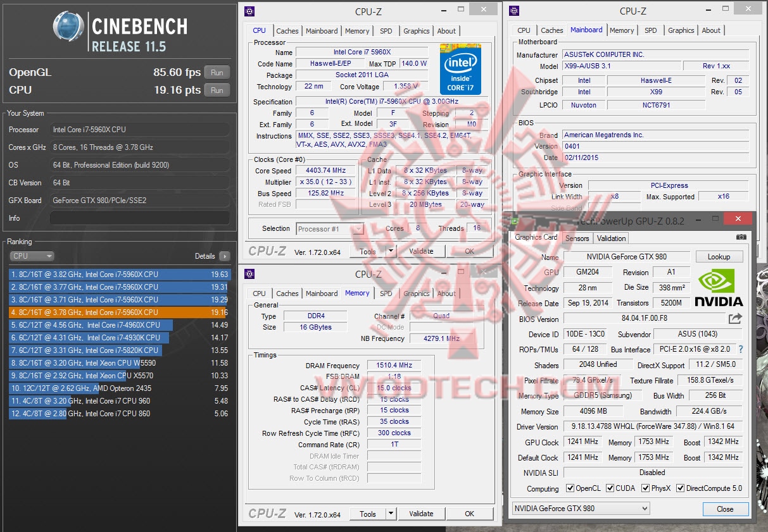Click the NVIDIA logo in GPU-Z
This screenshot has height=532, width=768.
pyautogui.click(x=718, y=287)
